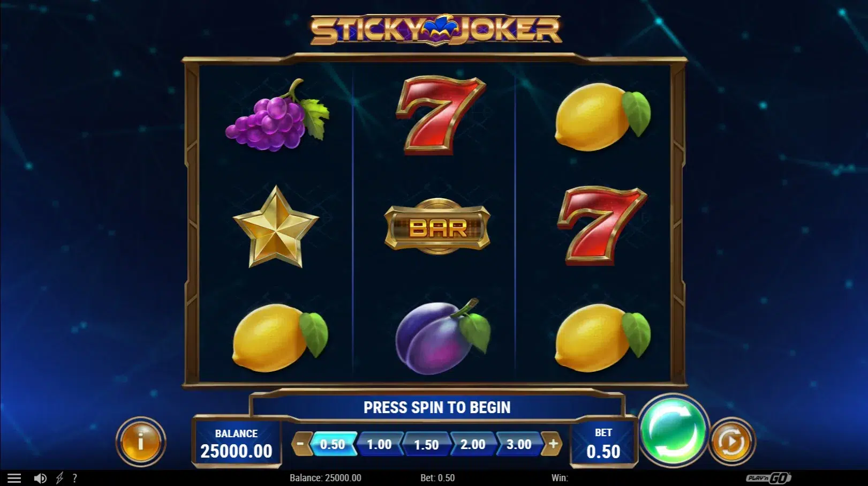Select the 1.50 bet option
868x486 pixels.
pos(426,444)
